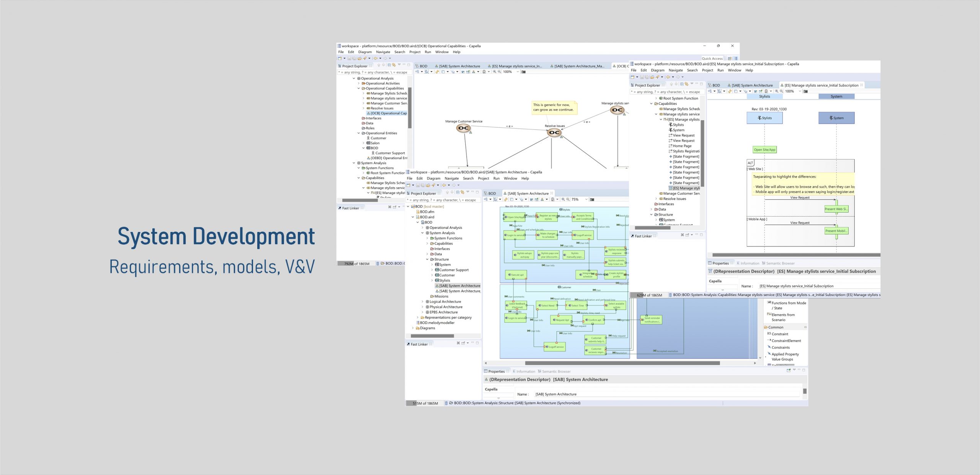980x475 pixels.
Task: Expand Physical Architecture node
Action: click(x=423, y=307)
